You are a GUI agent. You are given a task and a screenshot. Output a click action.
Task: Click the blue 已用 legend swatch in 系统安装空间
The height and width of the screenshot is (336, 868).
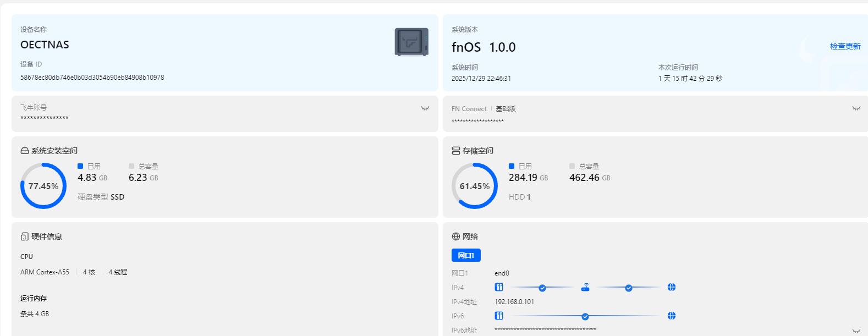coord(80,166)
